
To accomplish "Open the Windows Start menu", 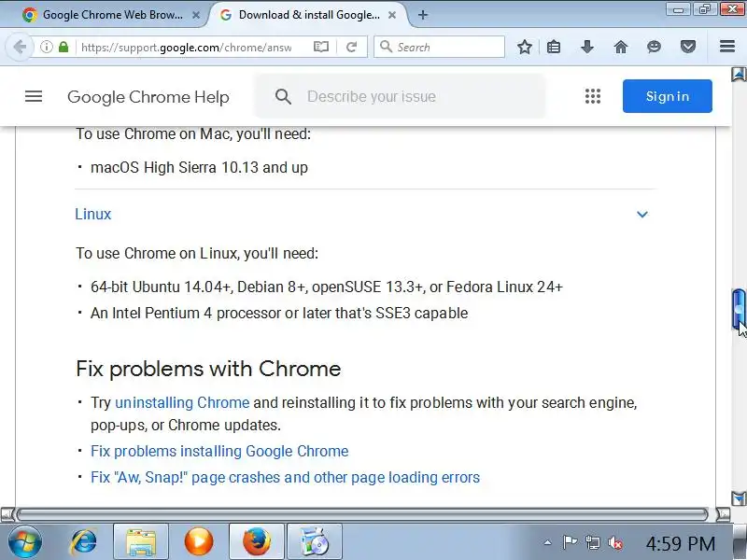I will click(25, 541).
